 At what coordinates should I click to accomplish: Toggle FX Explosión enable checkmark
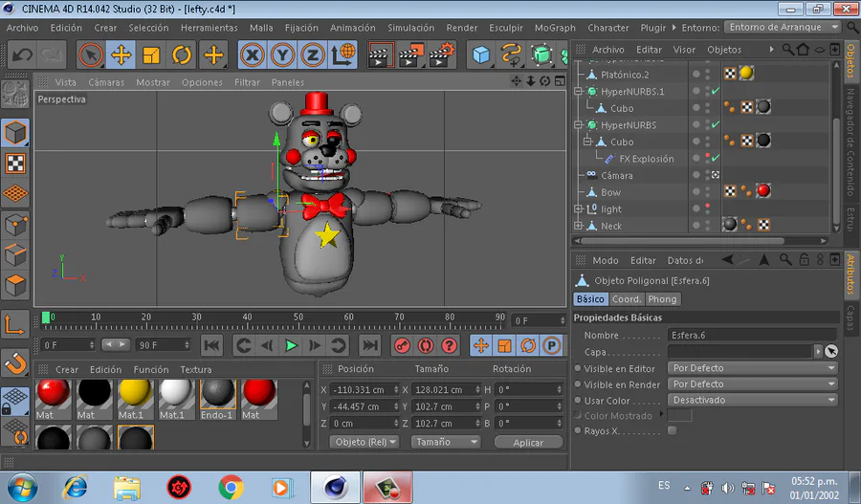tap(715, 158)
